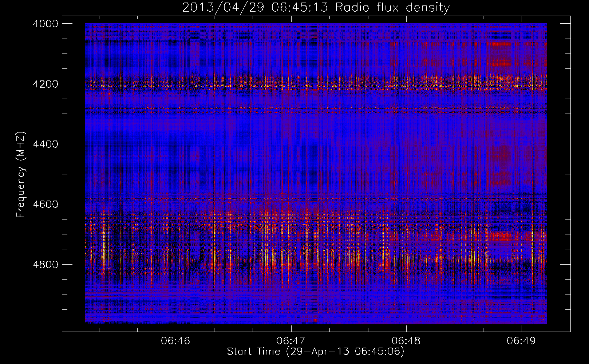Click the 06:46 time axis label
Viewport: 589px width, 364px height.
[175, 341]
